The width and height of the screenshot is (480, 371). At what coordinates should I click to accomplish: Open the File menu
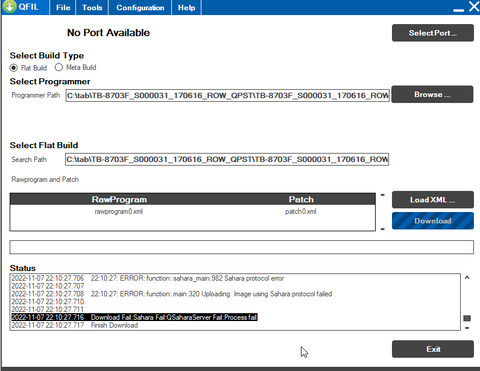tap(63, 8)
